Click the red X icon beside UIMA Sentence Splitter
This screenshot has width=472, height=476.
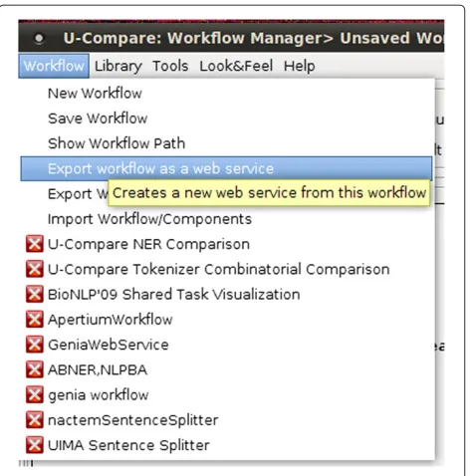click(x=35, y=445)
